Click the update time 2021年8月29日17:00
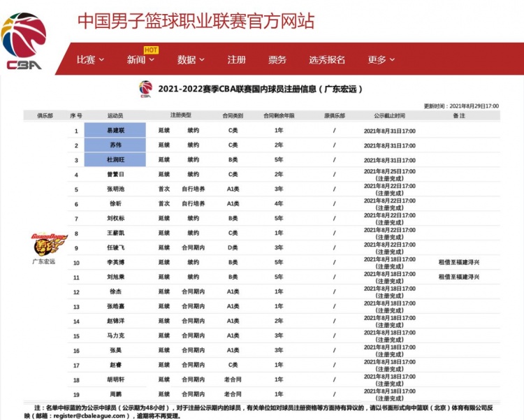 point(474,106)
